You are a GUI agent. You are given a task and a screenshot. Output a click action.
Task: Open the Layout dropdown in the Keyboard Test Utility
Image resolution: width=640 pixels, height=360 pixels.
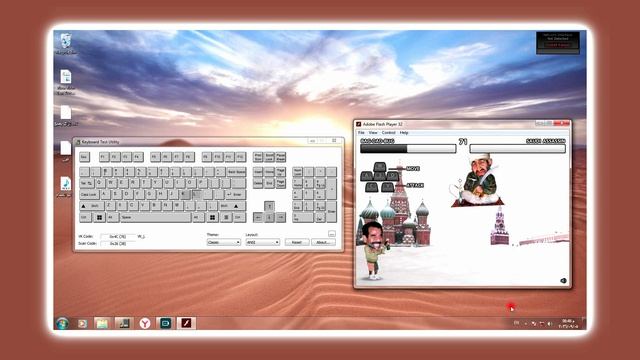click(x=262, y=242)
